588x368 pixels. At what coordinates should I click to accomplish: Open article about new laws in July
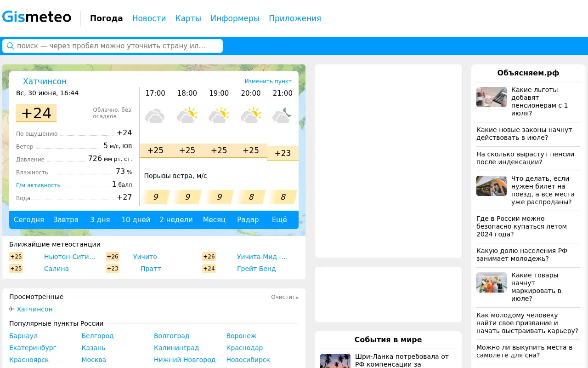pyautogui.click(x=524, y=134)
